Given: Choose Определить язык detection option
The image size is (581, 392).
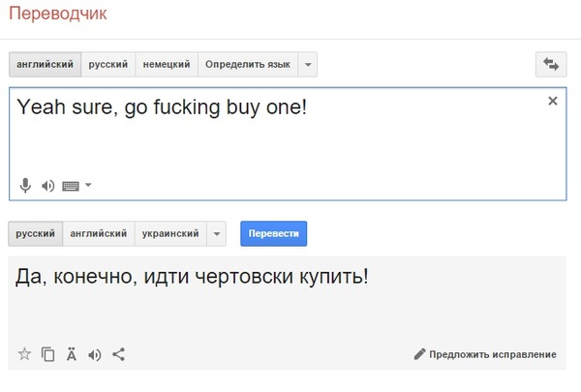Looking at the screenshot, I should [248, 65].
